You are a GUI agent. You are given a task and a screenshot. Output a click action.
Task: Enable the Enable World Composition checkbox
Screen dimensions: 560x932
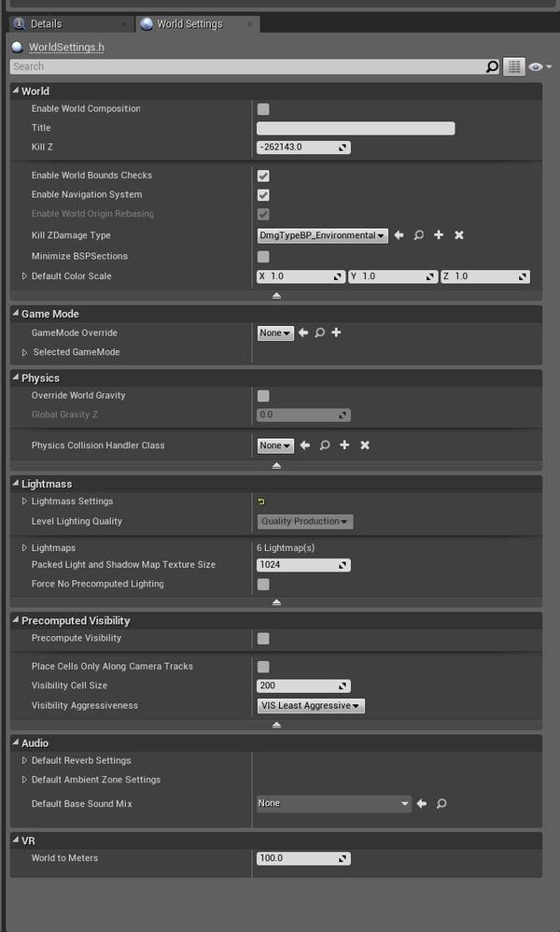[262, 108]
